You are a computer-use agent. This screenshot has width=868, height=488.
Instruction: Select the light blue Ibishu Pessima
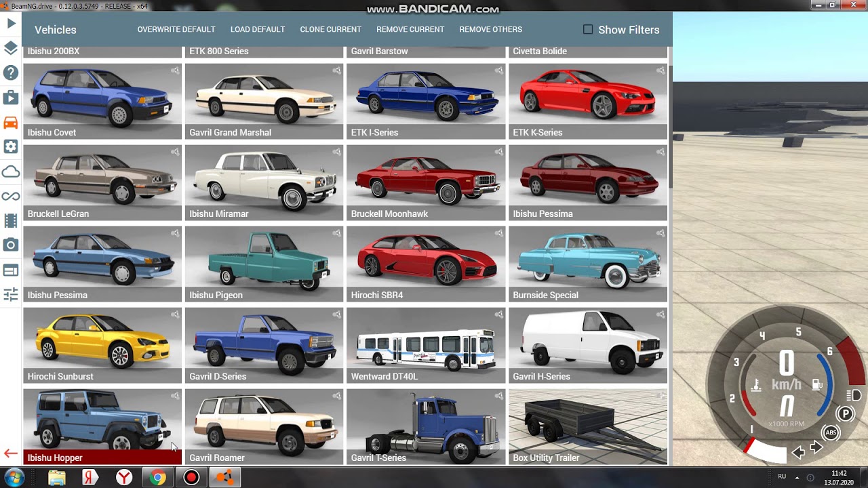(x=102, y=264)
